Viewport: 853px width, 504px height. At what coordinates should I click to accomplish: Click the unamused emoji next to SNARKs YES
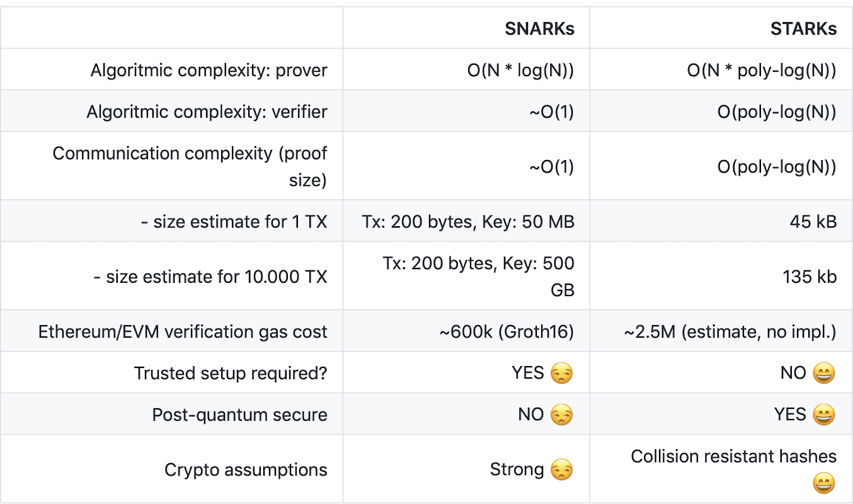coord(562,374)
